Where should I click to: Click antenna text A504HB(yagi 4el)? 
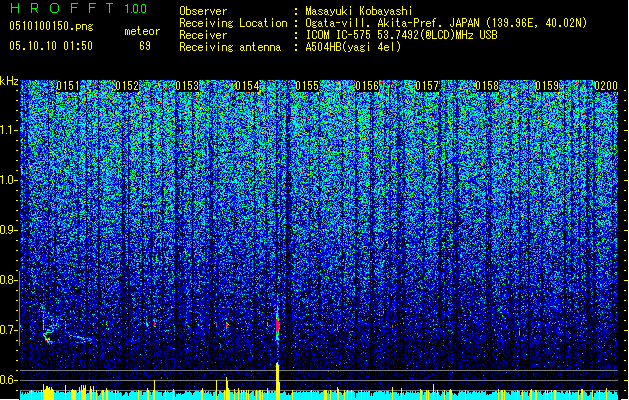(353, 47)
